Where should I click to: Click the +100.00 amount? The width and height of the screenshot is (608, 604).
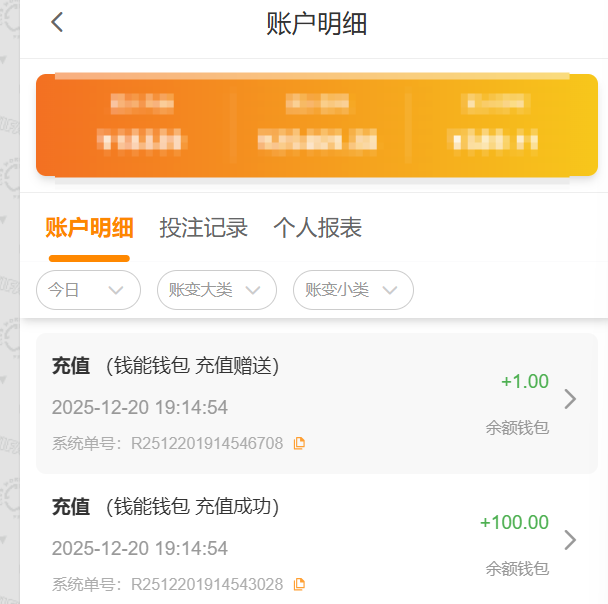pos(514,522)
